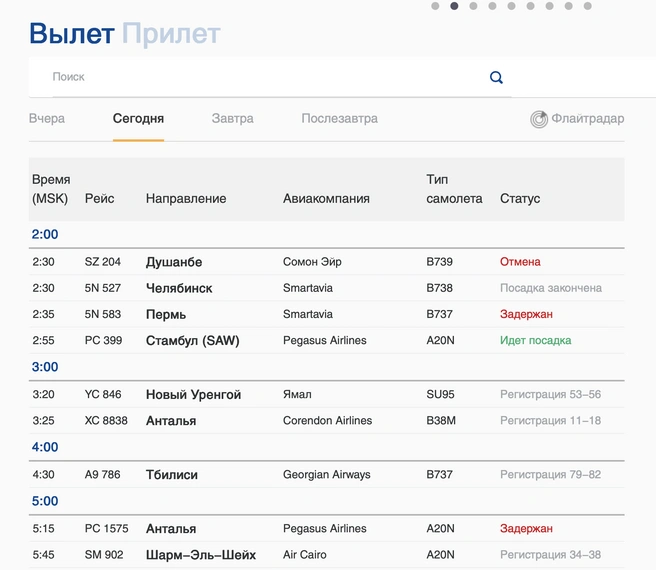Click the B738 aircraft type
This screenshot has height=570, width=656.
coord(439,288)
